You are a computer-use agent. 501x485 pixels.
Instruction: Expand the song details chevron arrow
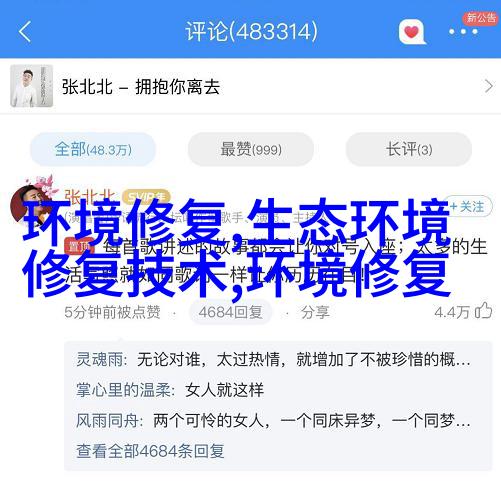click(x=488, y=87)
